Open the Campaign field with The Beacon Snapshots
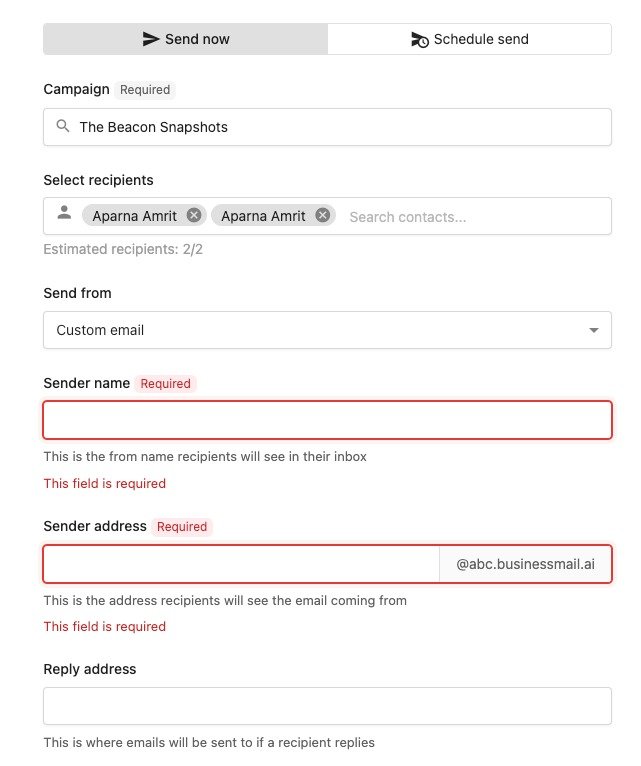This screenshot has height=766, width=641. coord(330,127)
